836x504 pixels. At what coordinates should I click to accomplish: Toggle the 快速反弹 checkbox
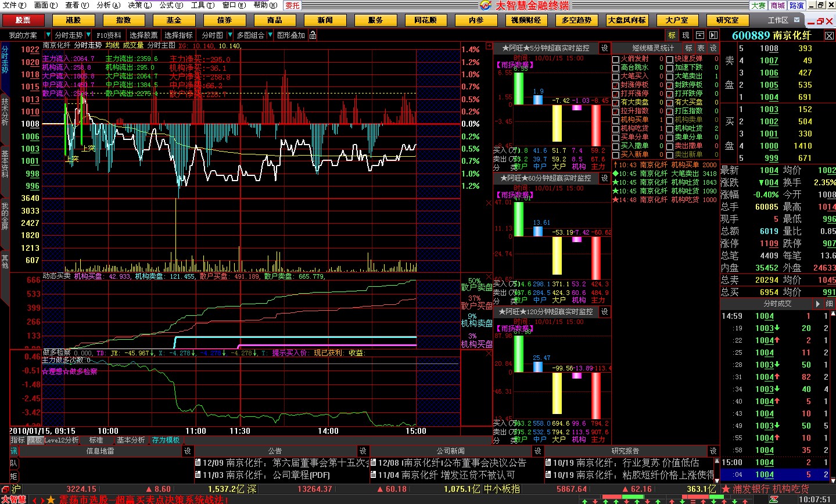point(670,59)
